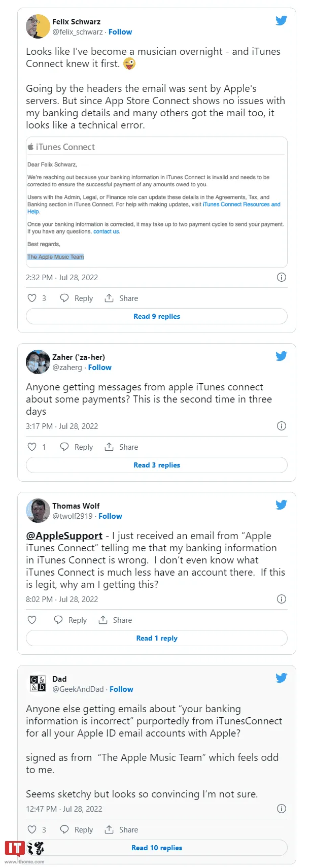Like Zaher's tweet with heart icon

pos(32,447)
